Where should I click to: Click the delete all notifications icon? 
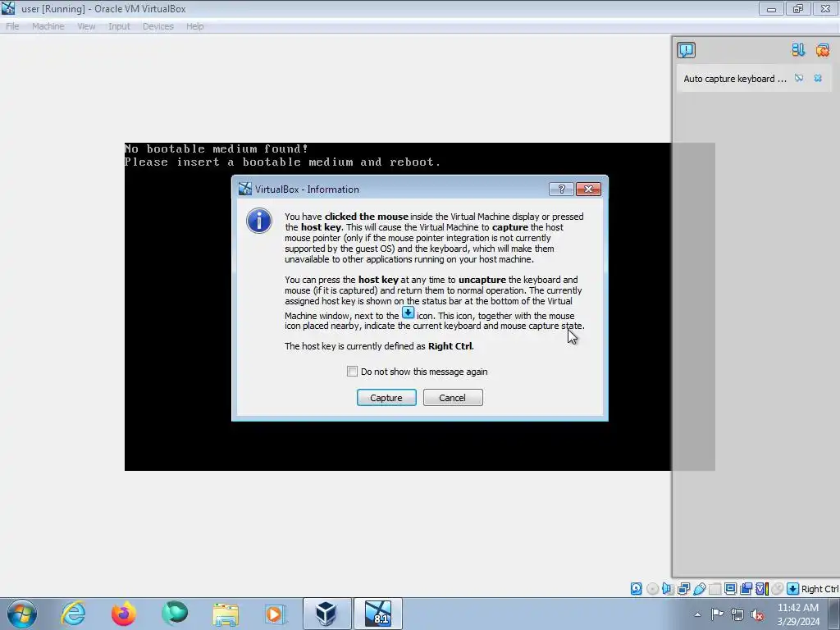(822, 50)
